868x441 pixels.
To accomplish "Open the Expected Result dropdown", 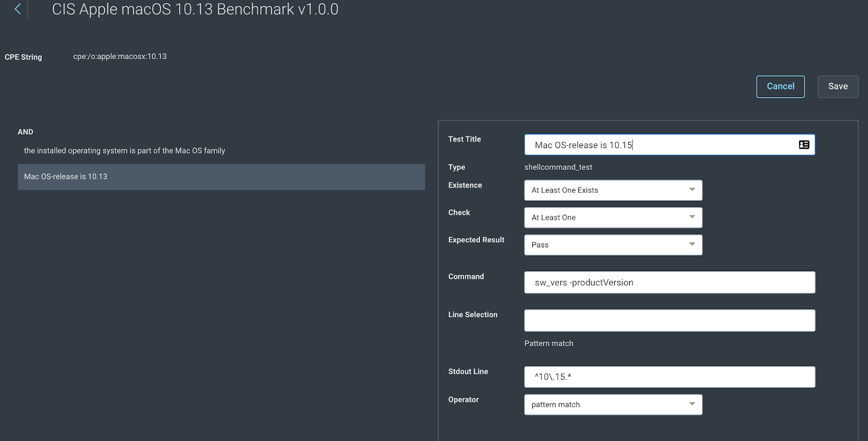I will (x=613, y=245).
